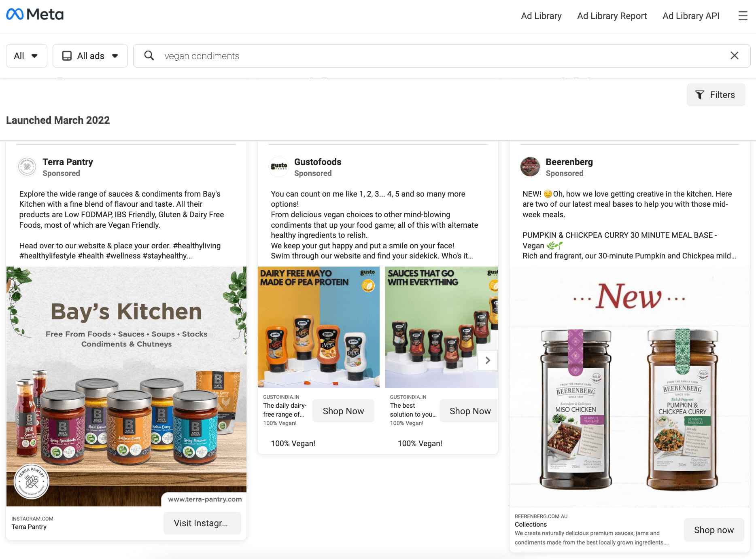Click the Beerenberg profile picture
Screen dimensions: 756x559
(530, 167)
